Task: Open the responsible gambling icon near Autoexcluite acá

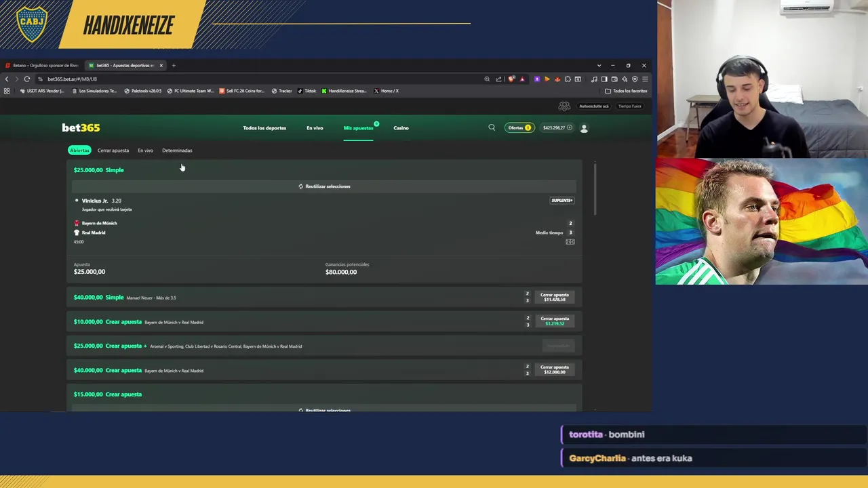Action: point(564,106)
